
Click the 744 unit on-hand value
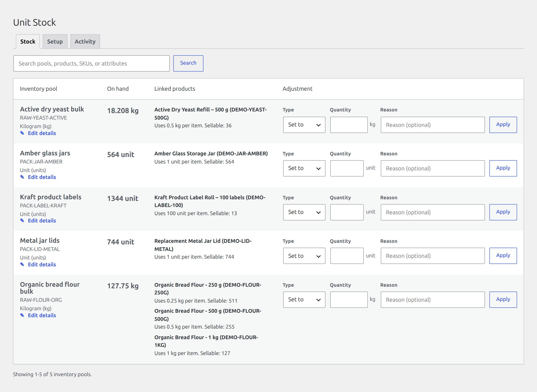(x=121, y=242)
